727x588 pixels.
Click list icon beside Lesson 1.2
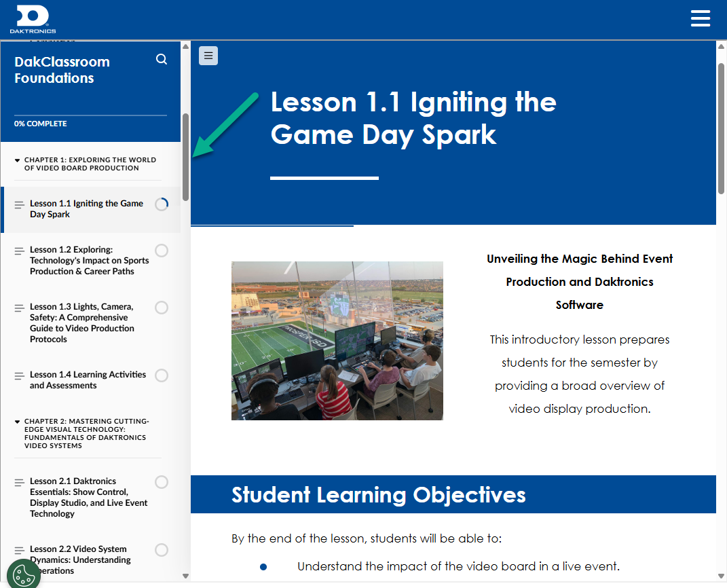pyautogui.click(x=19, y=251)
